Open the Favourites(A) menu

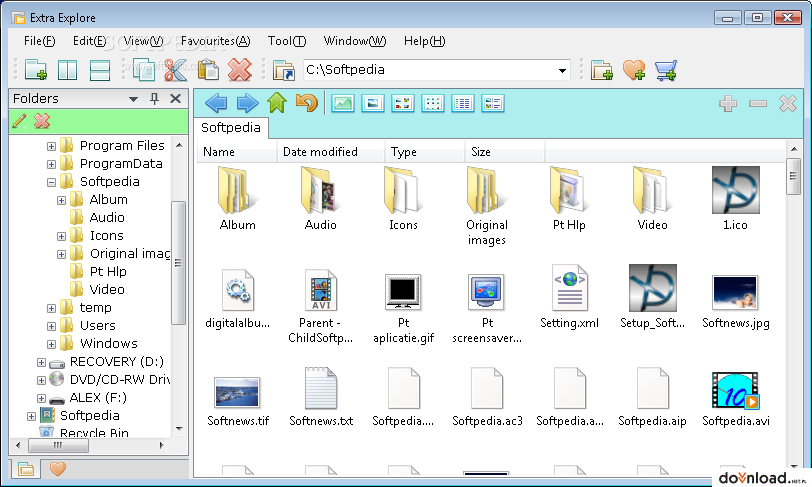click(x=215, y=41)
